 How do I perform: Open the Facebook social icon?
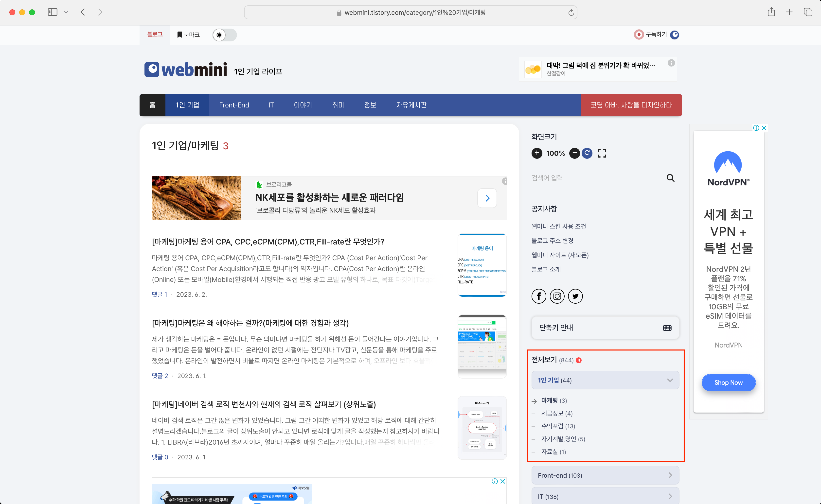click(x=538, y=296)
